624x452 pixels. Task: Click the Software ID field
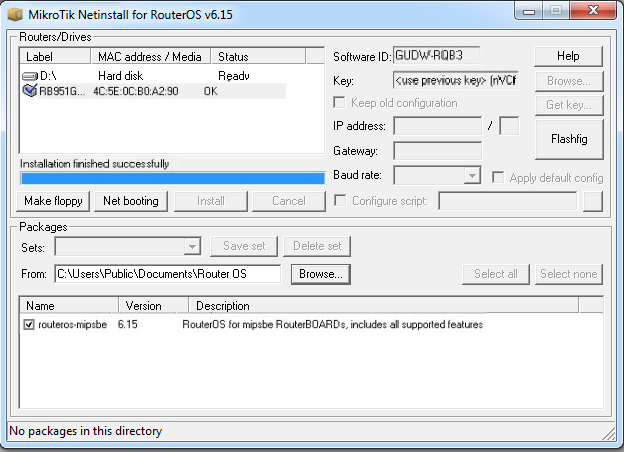437,56
